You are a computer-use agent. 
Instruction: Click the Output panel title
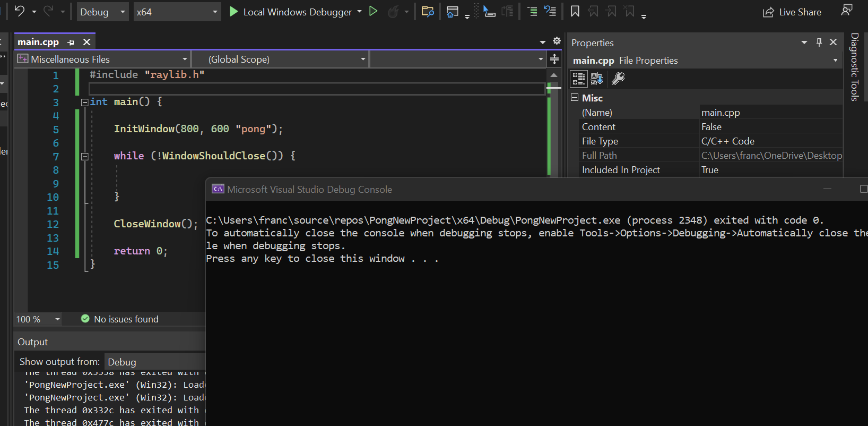pos(32,342)
